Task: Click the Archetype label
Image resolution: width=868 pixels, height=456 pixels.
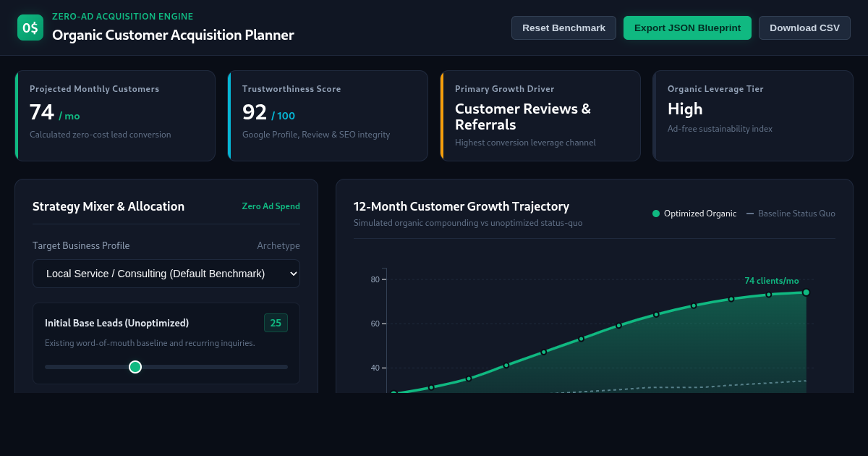Action: click(x=278, y=245)
